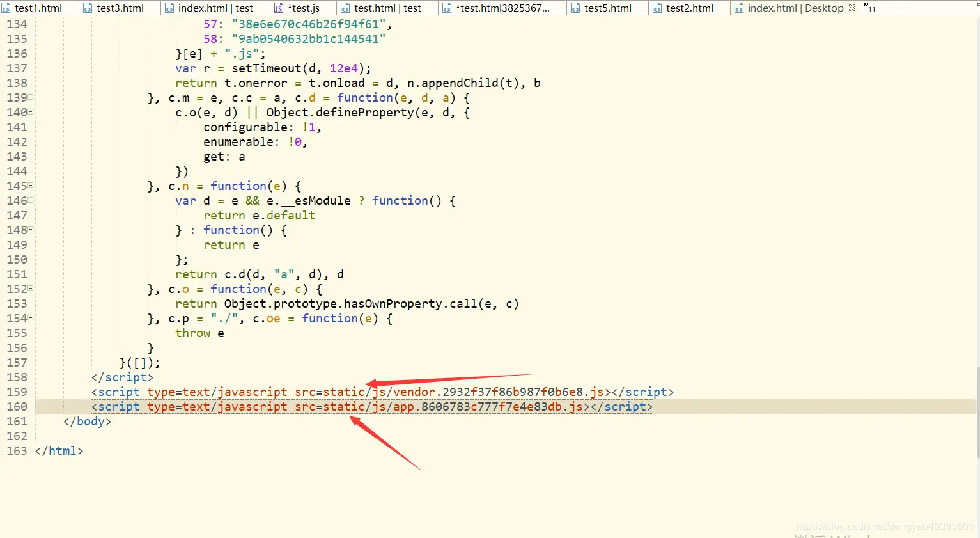Screen dimensions: 980x538
Task: Switch to the test5.html tab
Action: (607, 8)
